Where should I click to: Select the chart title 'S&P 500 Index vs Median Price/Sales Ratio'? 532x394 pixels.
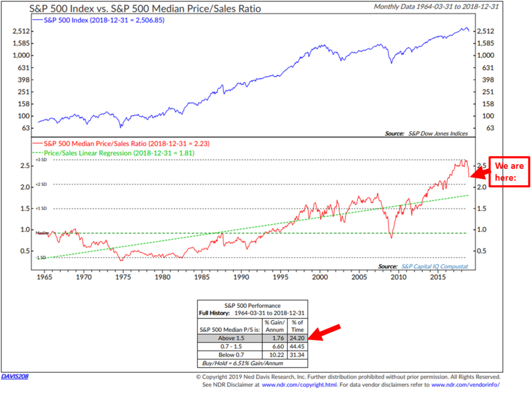(x=145, y=9)
